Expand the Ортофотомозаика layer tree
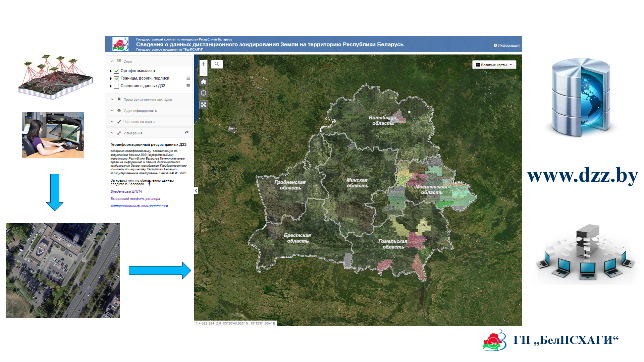 [x=111, y=71]
